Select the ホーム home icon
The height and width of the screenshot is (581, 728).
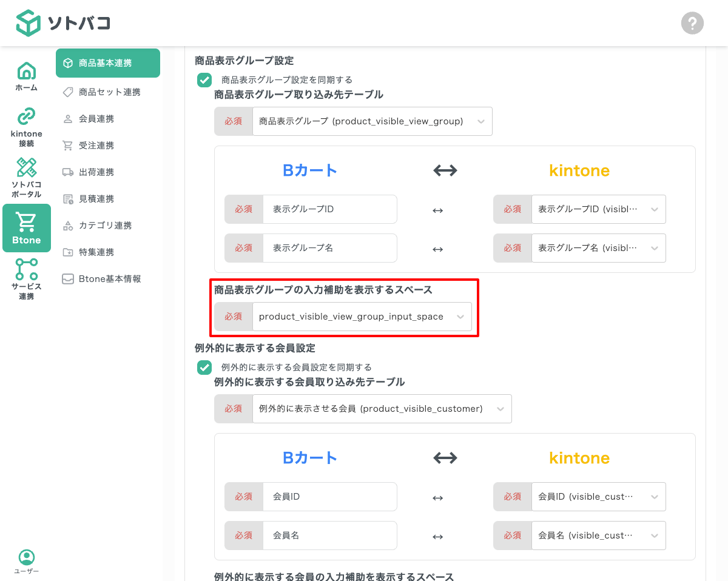pos(26,71)
